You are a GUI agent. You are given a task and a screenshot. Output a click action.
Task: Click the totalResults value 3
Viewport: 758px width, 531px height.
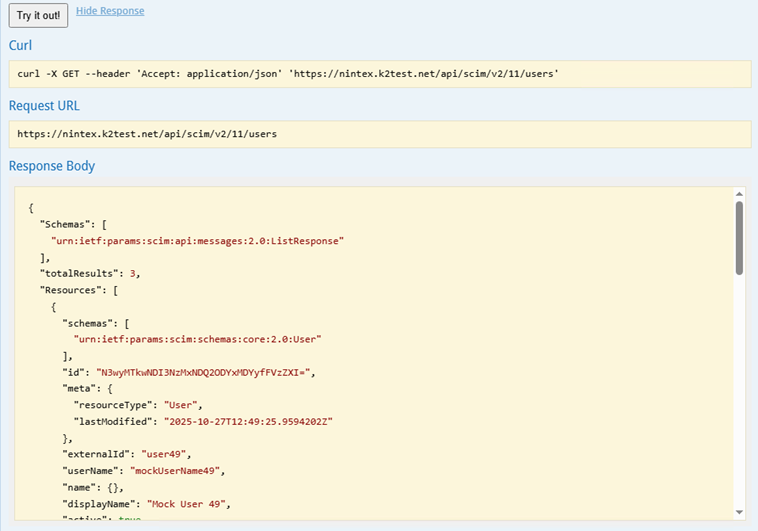(133, 273)
